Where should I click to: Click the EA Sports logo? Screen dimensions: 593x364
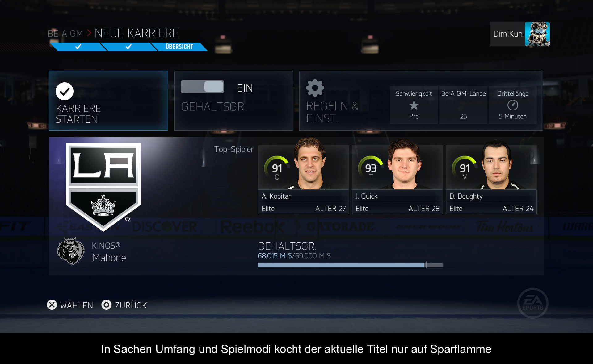click(x=533, y=303)
